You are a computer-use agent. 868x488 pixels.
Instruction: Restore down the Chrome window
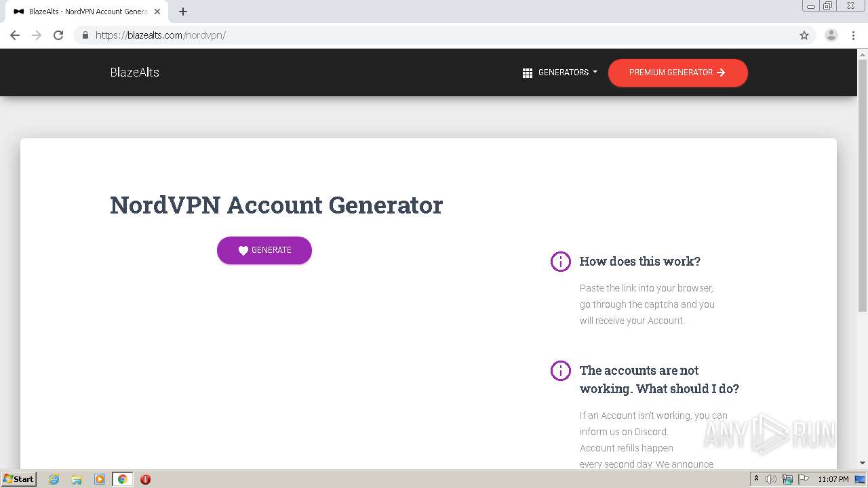point(828,6)
